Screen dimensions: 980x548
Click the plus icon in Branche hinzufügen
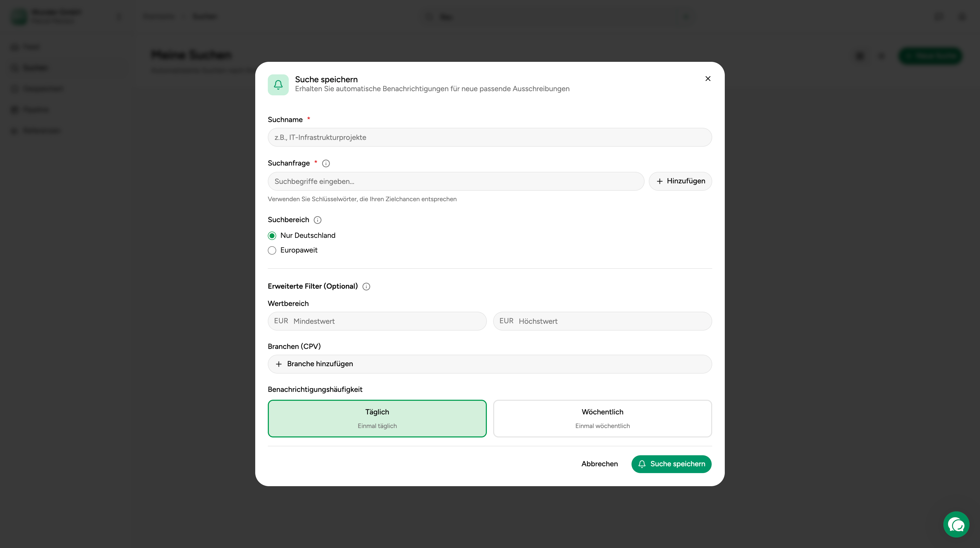point(279,364)
